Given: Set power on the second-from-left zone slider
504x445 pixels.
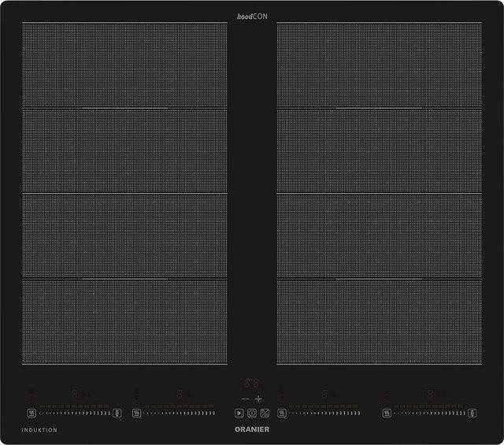Looking at the screenshot, I should 179,413.
